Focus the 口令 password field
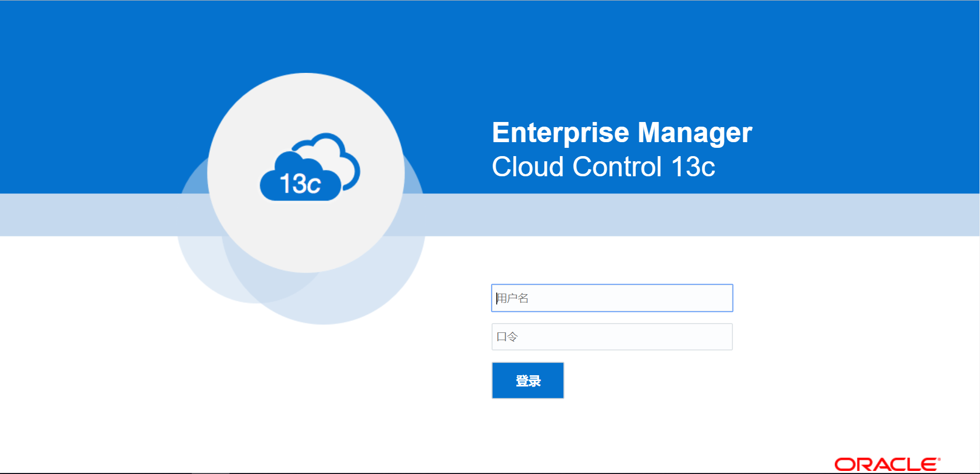 click(612, 337)
